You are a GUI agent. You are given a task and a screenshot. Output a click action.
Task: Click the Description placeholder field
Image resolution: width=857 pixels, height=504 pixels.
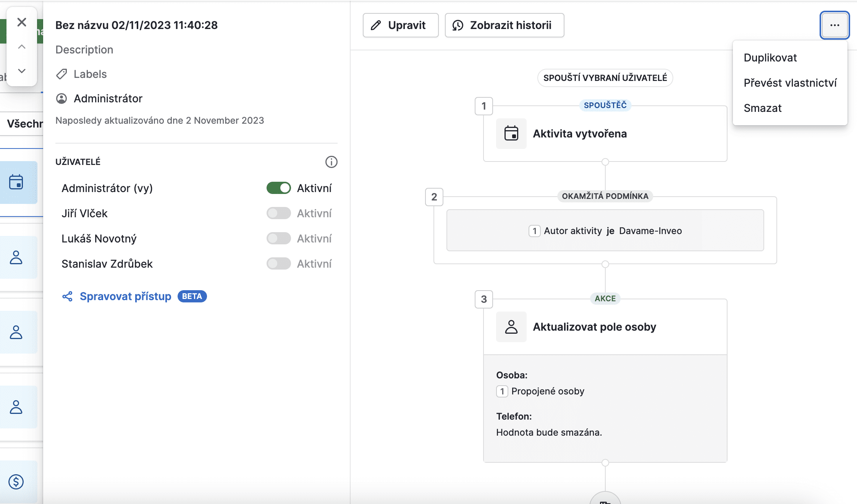point(84,50)
